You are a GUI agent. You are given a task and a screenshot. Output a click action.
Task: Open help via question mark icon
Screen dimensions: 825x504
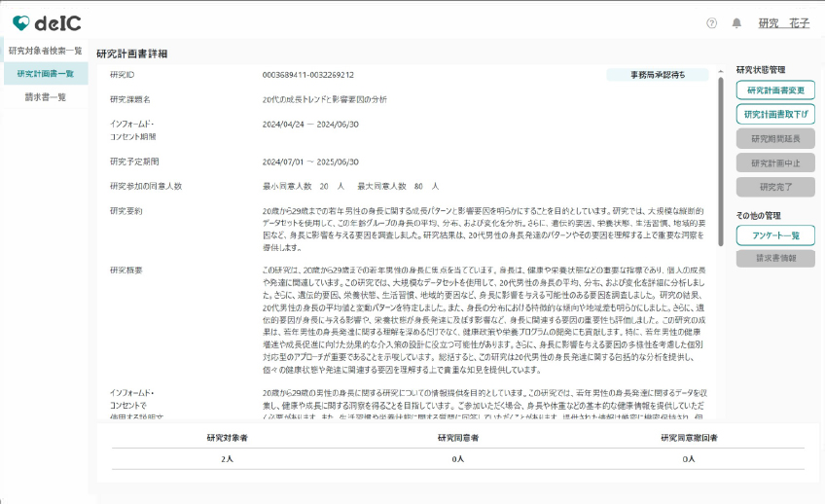click(711, 23)
